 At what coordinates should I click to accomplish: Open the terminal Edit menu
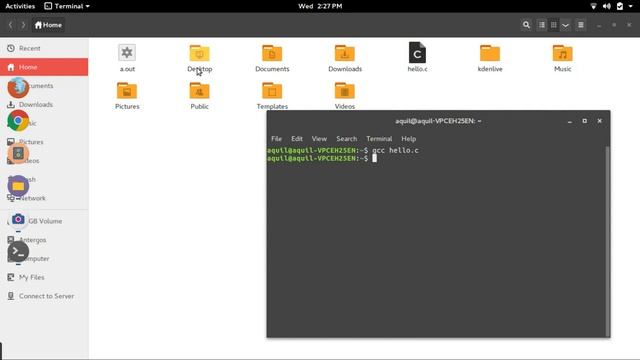[297, 139]
